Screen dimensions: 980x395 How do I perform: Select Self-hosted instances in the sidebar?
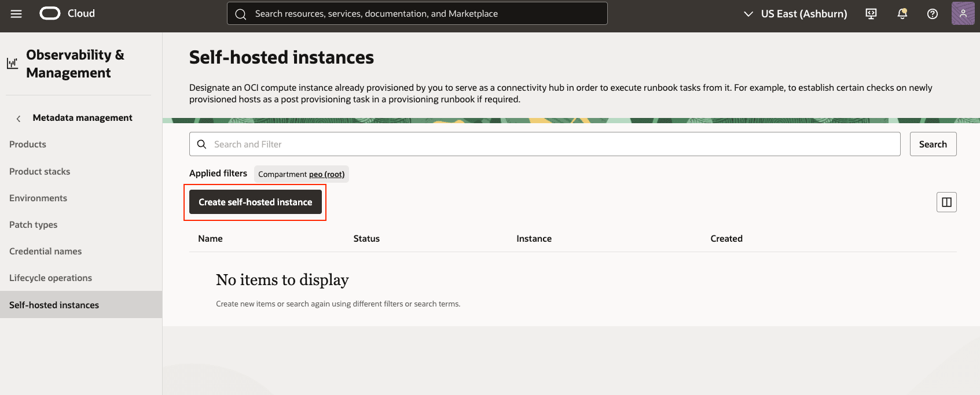(x=81, y=305)
